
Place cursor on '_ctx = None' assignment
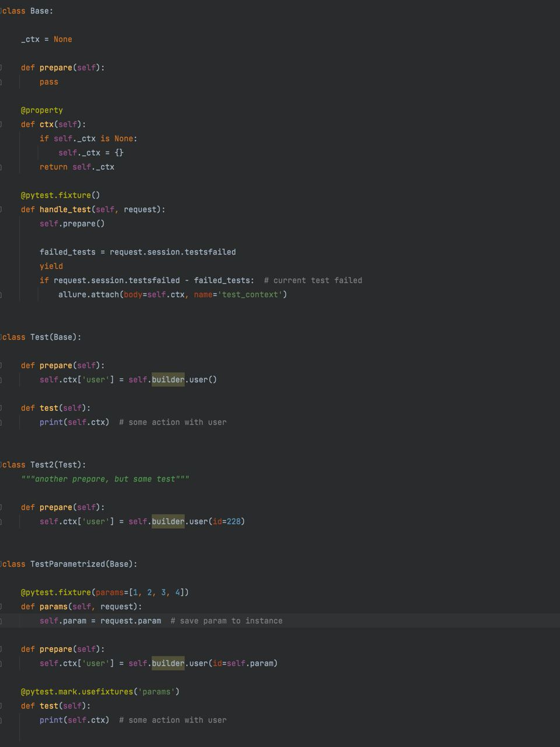coord(47,40)
